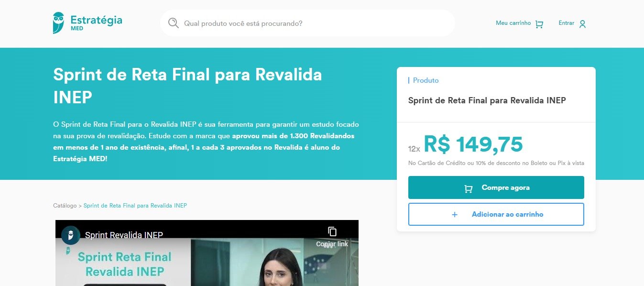Open the Sprint Revalida INEP video title
The height and width of the screenshot is (286, 644).
[x=124, y=235]
